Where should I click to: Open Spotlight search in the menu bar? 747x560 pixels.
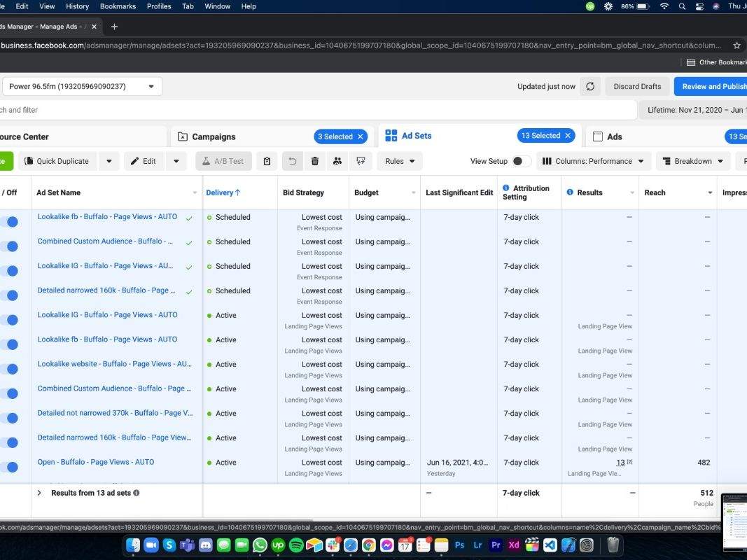(682, 6)
